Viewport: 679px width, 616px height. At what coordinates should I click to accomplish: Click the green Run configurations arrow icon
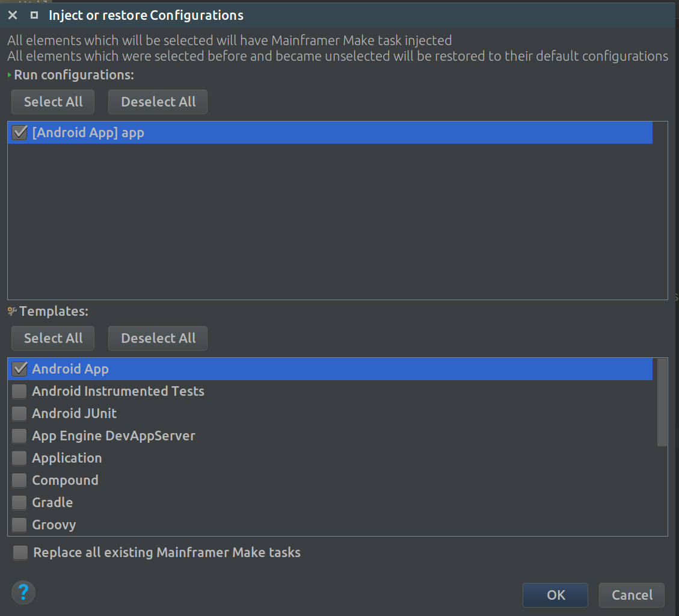click(10, 75)
